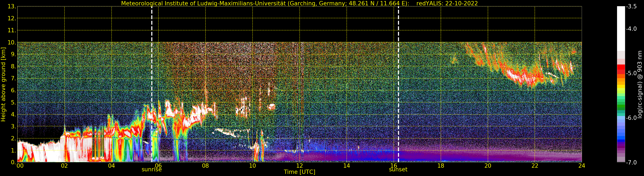Click the height axis tick 9
The width and height of the screenshot is (644, 176).
(13, 54)
